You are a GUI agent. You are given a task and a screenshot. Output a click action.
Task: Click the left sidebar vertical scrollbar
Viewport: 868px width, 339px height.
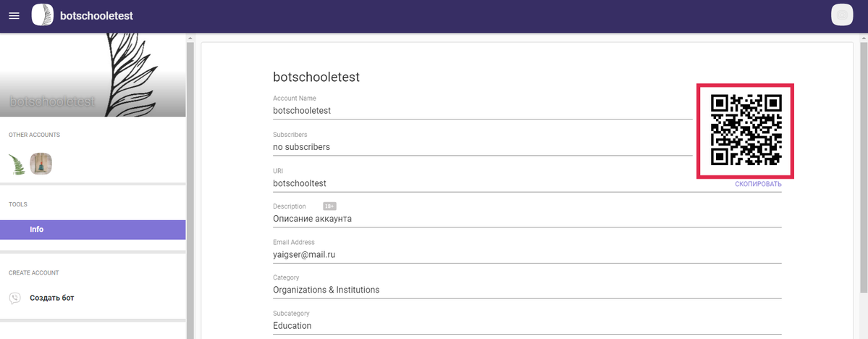tap(190, 188)
